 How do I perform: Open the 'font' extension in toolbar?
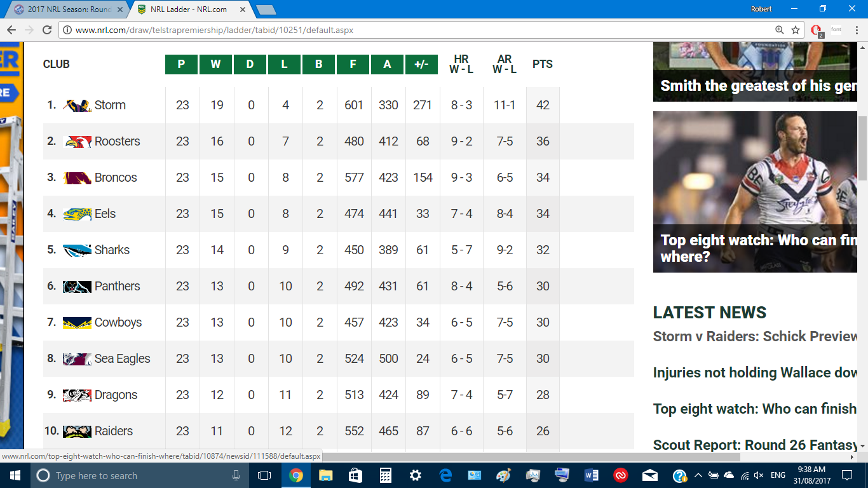click(x=836, y=30)
